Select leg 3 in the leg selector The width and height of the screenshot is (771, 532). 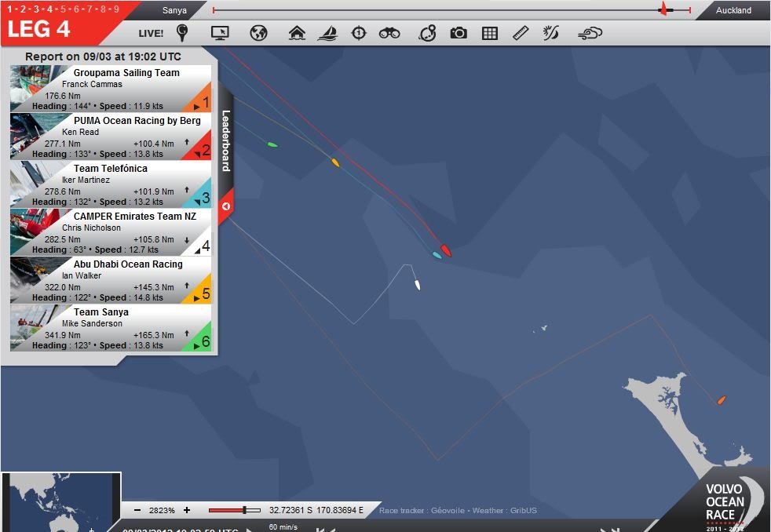(36, 9)
